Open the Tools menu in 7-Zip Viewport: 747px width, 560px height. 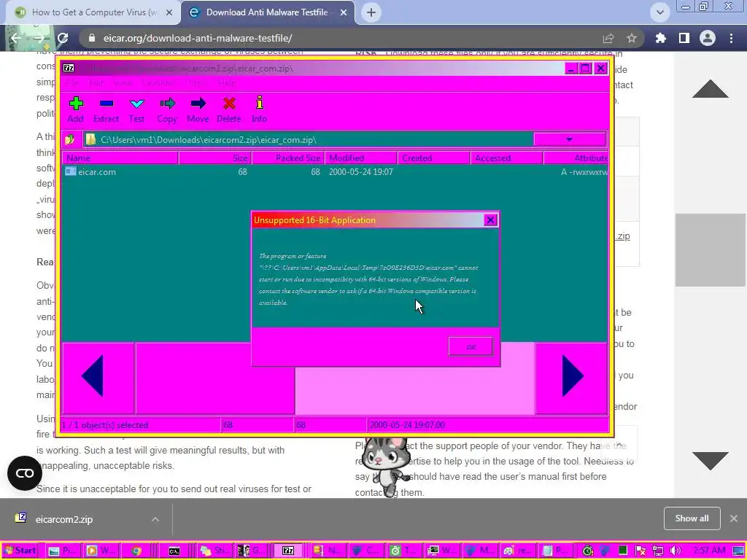pyautogui.click(x=197, y=83)
